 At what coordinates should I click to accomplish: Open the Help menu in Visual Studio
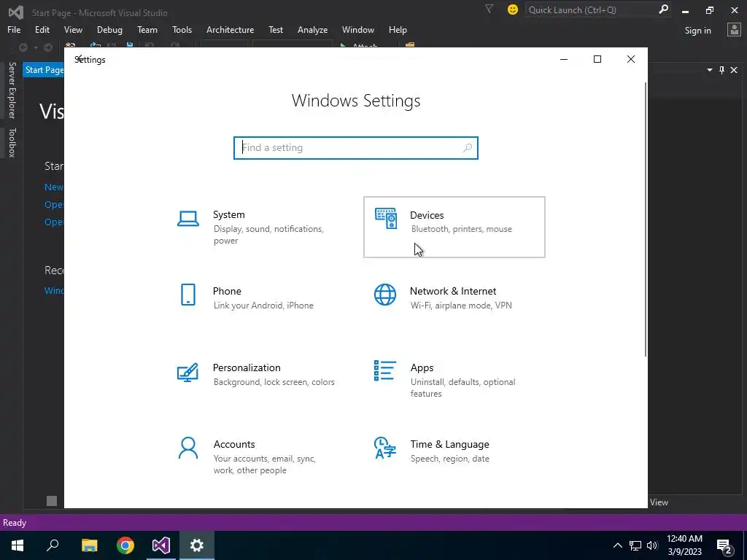click(x=398, y=29)
